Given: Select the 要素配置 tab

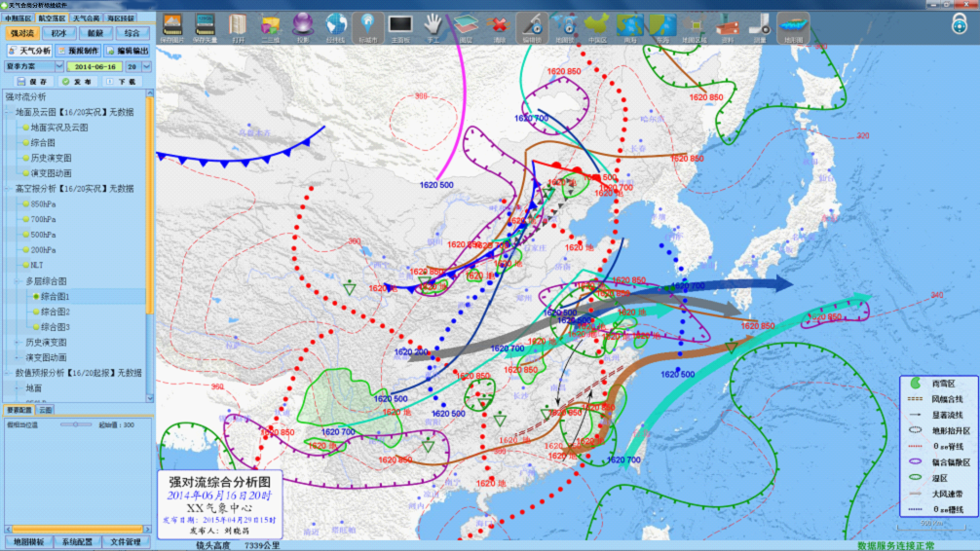Looking at the screenshot, I should click(19, 410).
